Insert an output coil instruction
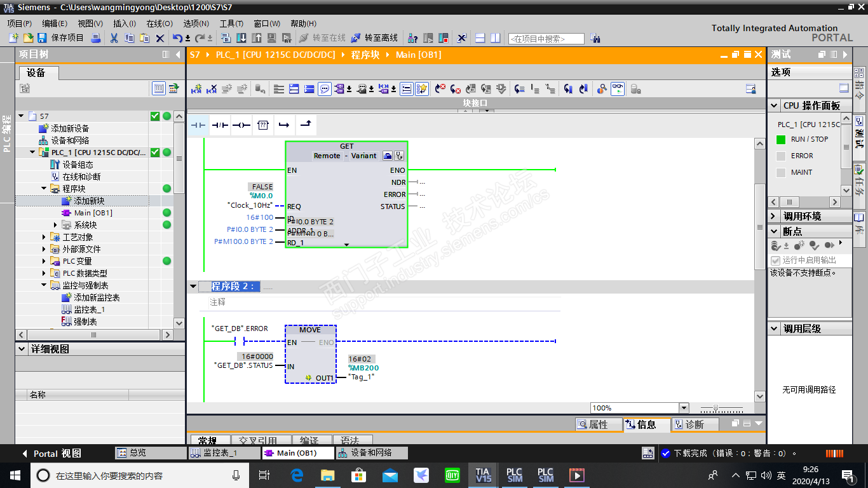The height and width of the screenshot is (488, 868). click(241, 125)
